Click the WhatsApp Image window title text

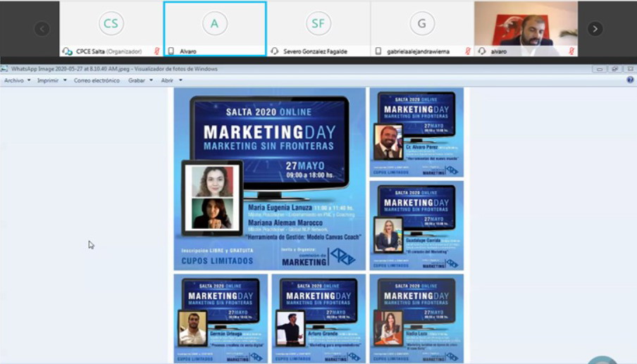114,69
